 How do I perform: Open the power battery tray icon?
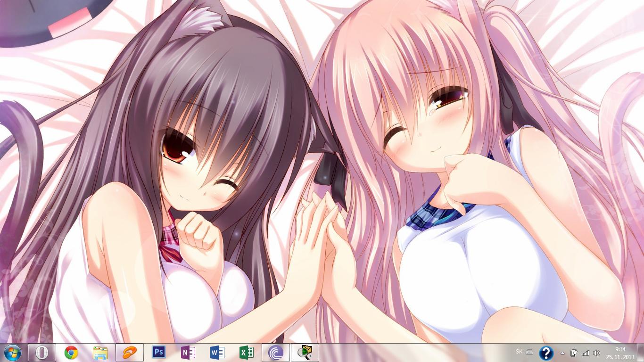click(x=574, y=353)
